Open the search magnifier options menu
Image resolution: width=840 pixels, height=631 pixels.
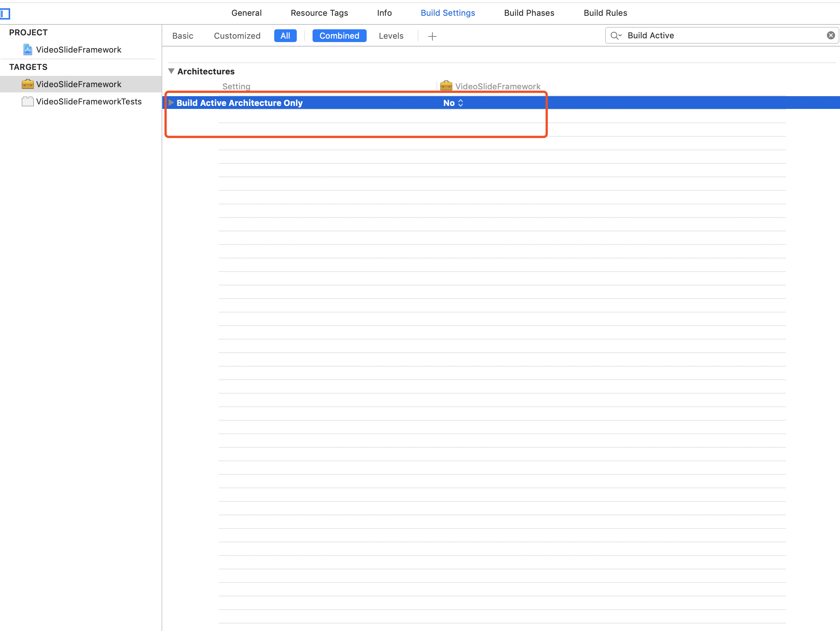click(616, 35)
